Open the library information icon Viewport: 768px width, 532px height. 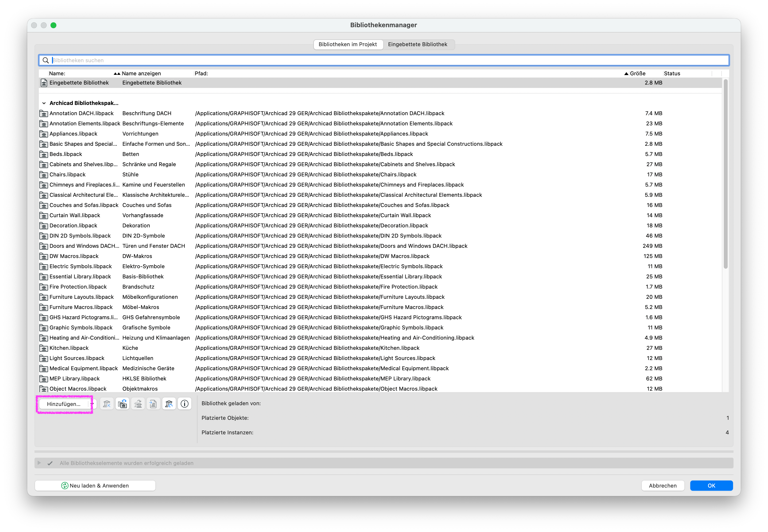click(x=185, y=404)
